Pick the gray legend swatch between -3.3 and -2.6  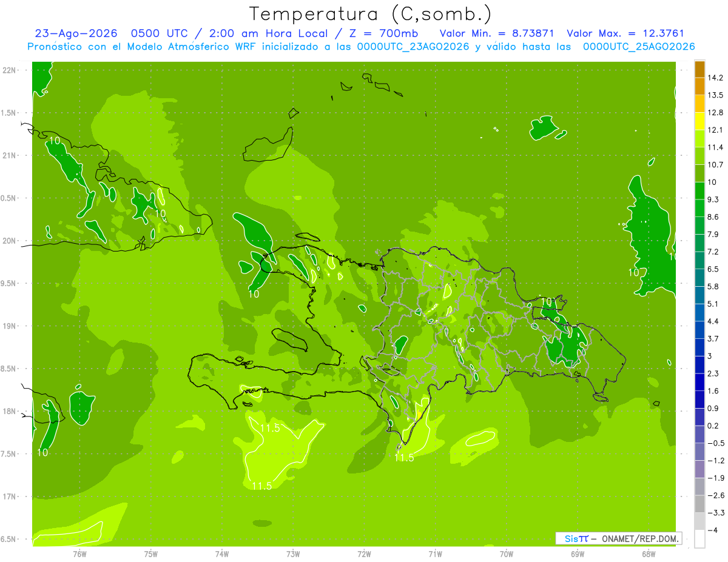click(699, 504)
